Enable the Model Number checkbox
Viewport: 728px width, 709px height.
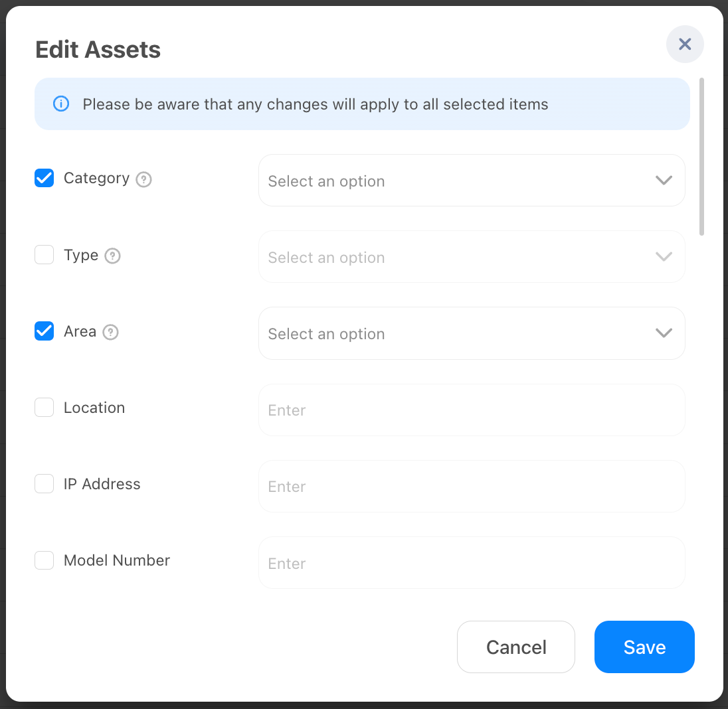(44, 560)
